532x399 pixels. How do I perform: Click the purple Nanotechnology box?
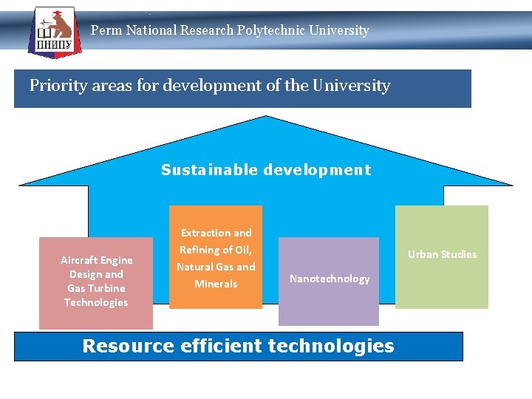(329, 282)
